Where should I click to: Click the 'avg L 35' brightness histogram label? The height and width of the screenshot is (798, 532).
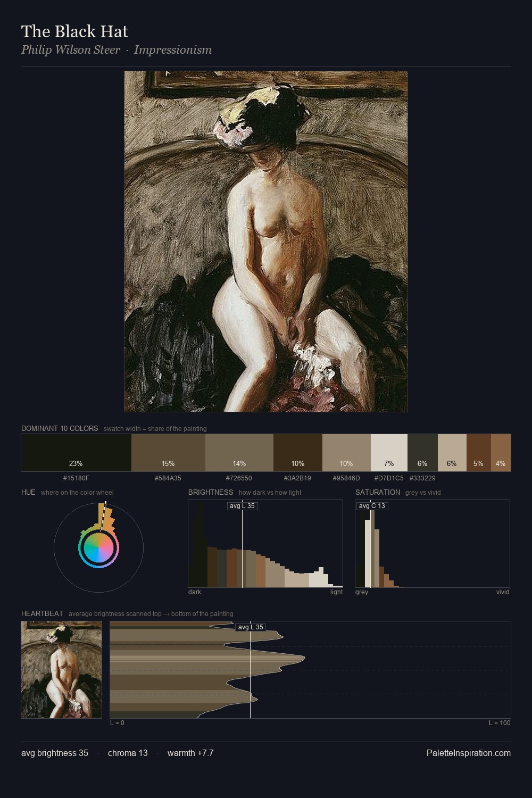pyautogui.click(x=242, y=506)
